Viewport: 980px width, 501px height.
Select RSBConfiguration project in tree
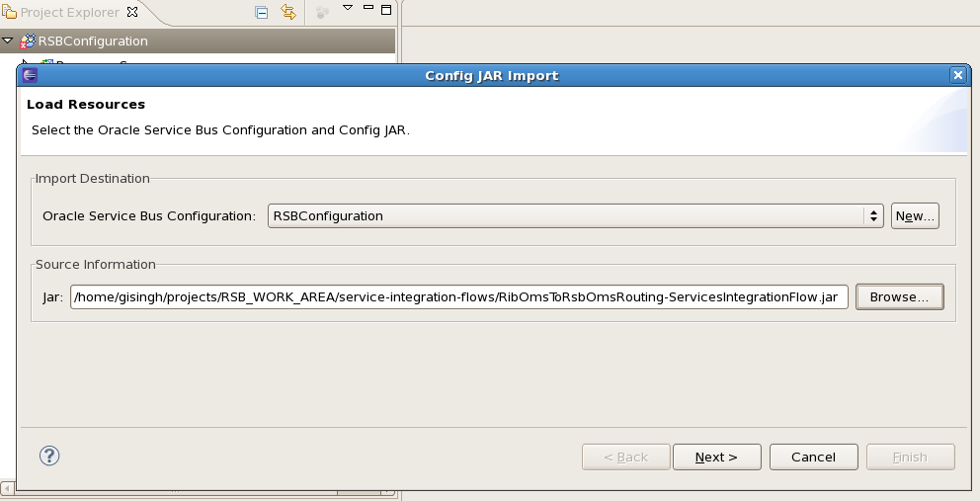[198, 41]
